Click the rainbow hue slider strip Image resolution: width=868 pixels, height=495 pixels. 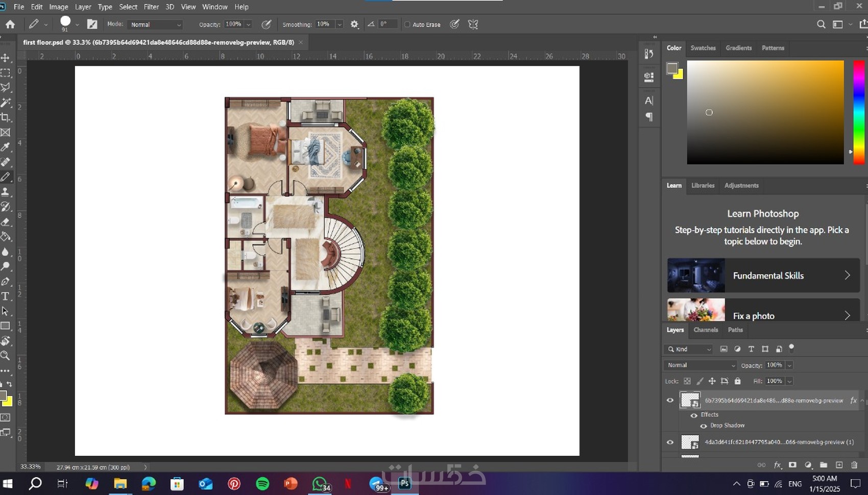coord(859,112)
